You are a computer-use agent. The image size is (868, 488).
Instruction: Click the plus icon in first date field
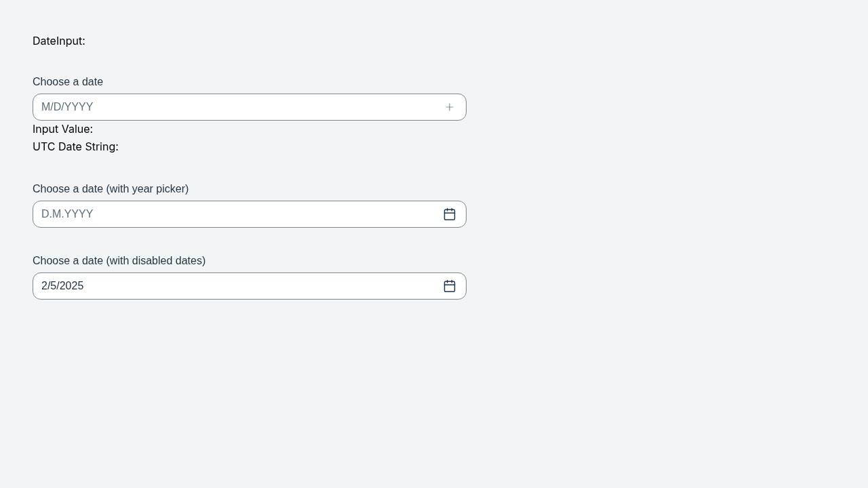450,107
